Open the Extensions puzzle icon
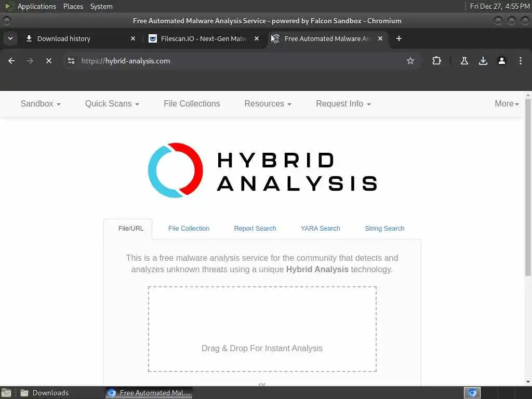The width and height of the screenshot is (532, 399). point(436,61)
